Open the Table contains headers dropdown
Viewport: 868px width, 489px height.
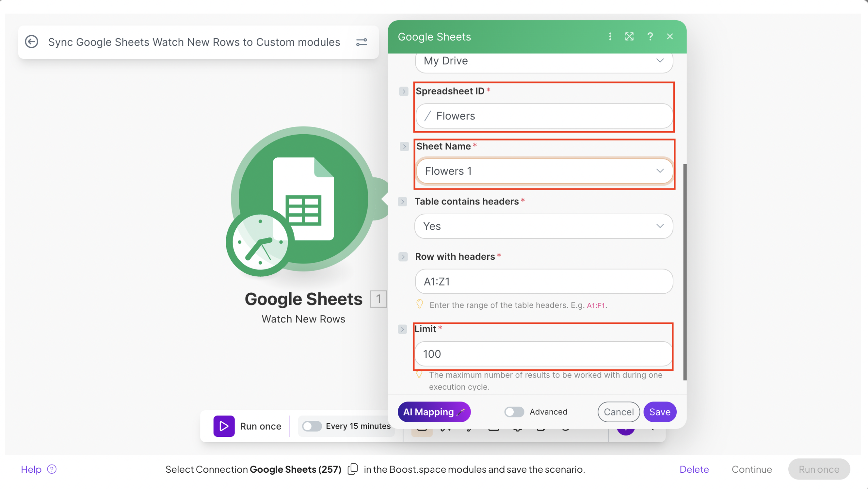(x=544, y=226)
